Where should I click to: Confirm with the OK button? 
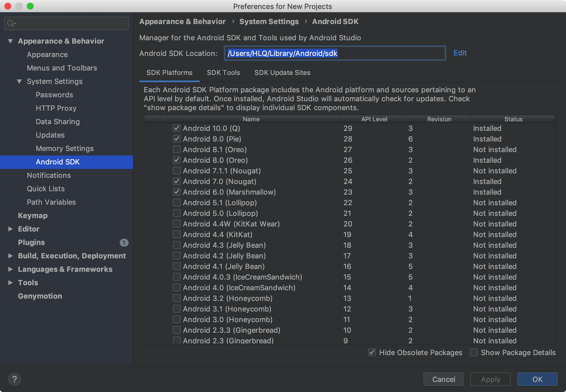[537, 379]
